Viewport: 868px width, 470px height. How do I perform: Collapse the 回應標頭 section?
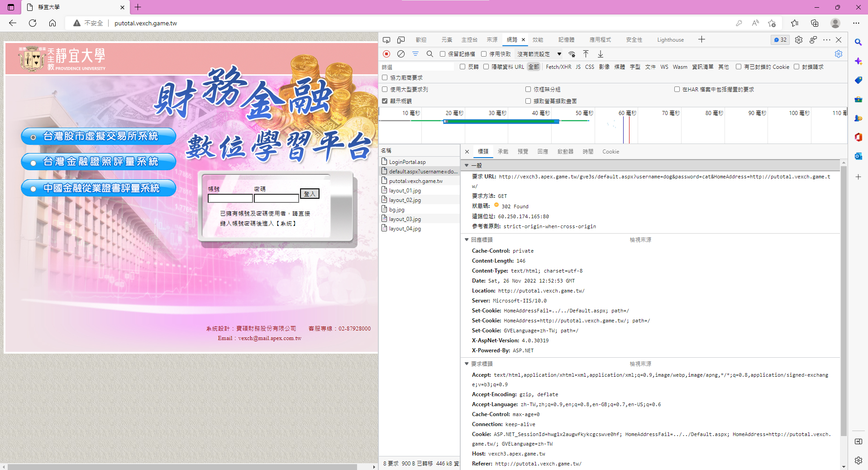coord(467,240)
